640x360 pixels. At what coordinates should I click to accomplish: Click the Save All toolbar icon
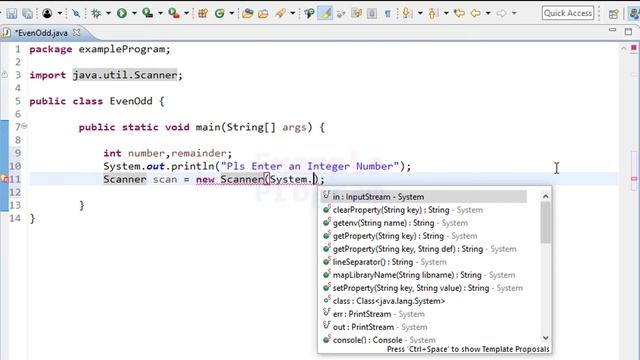tap(27, 13)
